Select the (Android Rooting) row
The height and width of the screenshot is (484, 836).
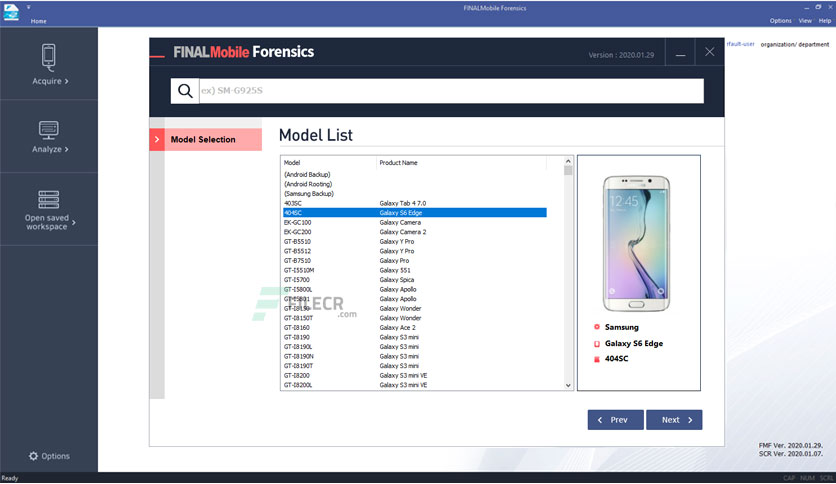click(x=415, y=184)
